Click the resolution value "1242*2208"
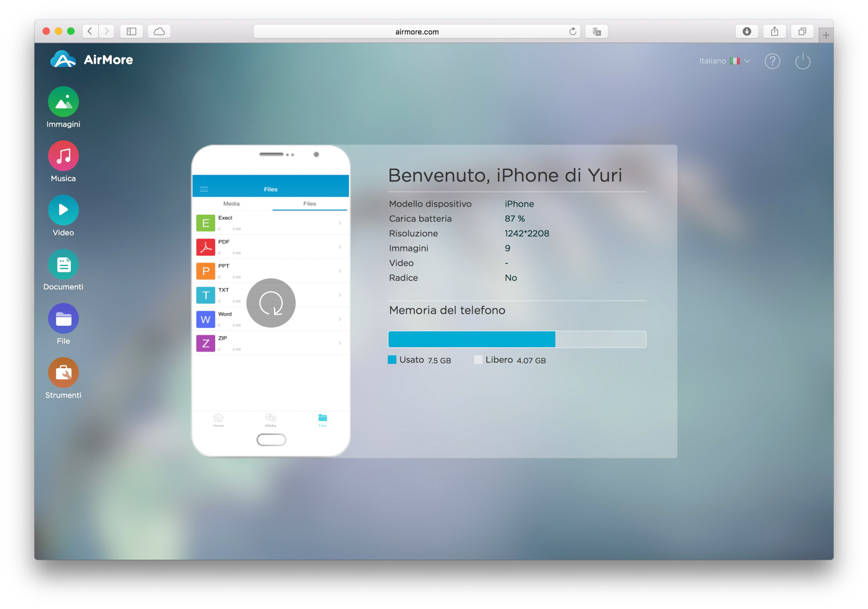This screenshot has height=609, width=868. 527,233
